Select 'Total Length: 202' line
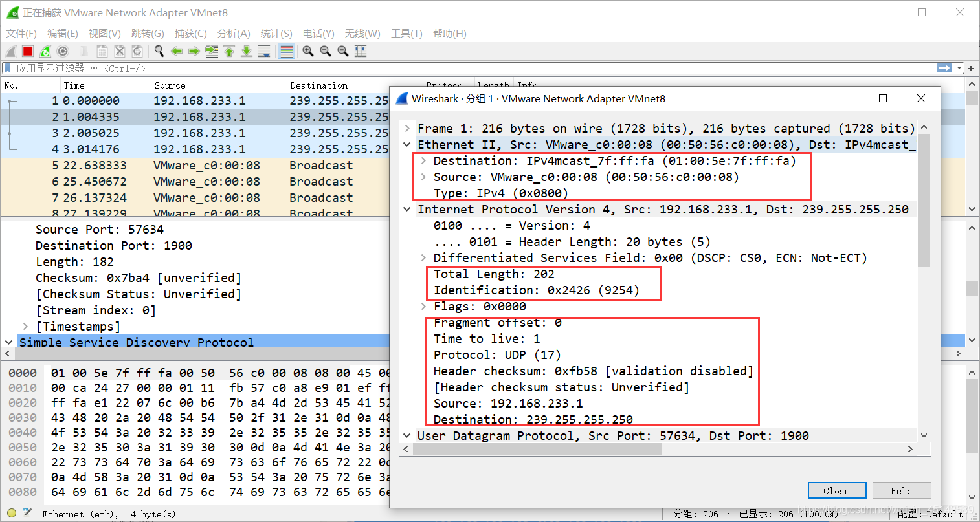 tap(494, 274)
